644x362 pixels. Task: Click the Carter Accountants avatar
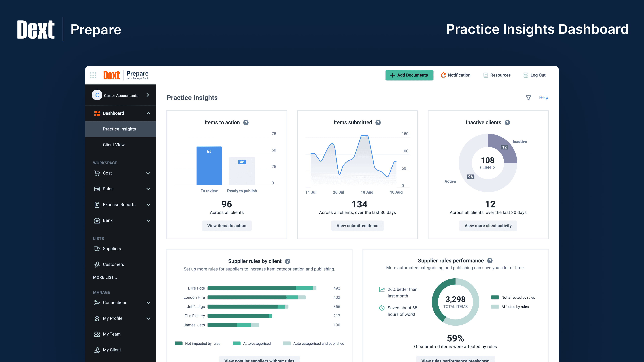pyautogui.click(x=97, y=95)
